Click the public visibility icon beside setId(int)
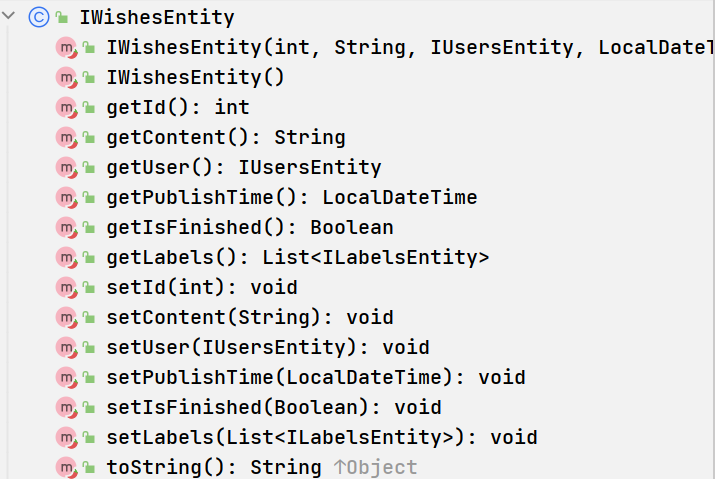The image size is (715, 479). pyautogui.click(x=88, y=288)
